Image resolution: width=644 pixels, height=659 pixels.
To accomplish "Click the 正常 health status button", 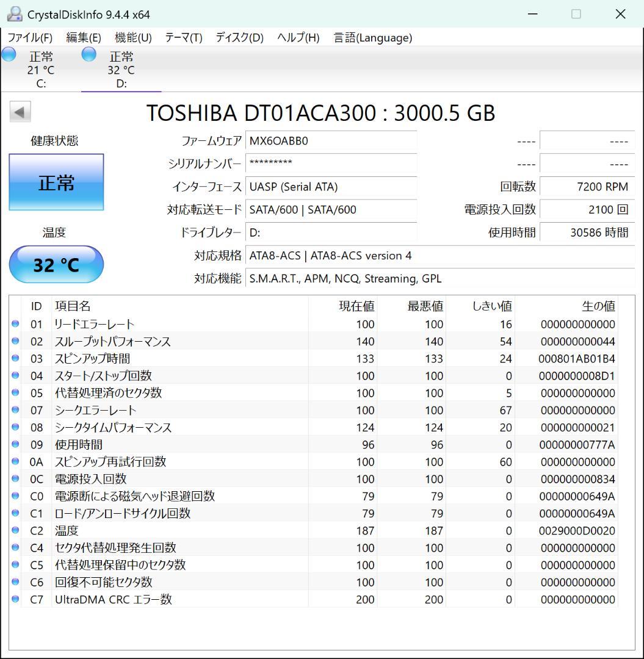I will click(56, 182).
